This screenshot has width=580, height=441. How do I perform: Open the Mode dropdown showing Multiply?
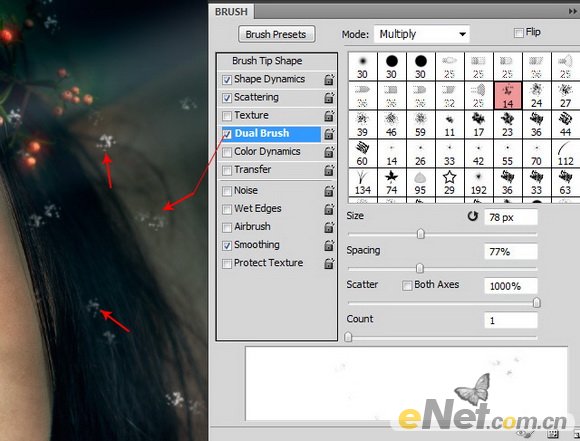(422, 34)
